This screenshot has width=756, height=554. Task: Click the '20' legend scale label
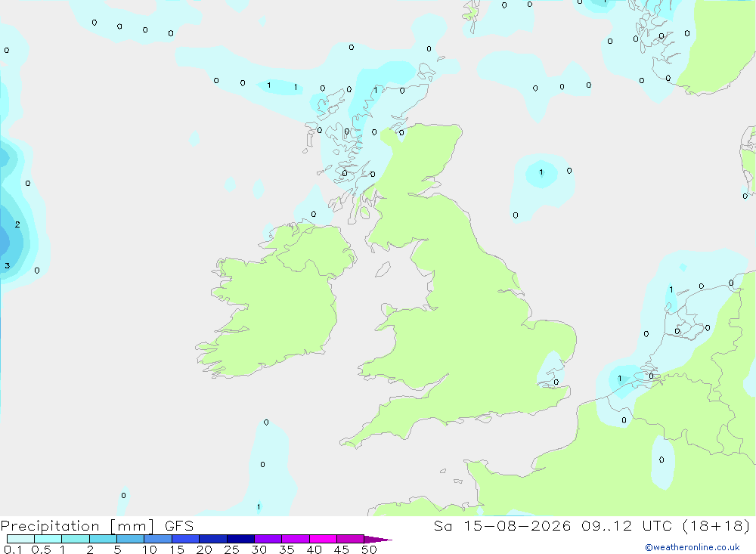(x=204, y=549)
